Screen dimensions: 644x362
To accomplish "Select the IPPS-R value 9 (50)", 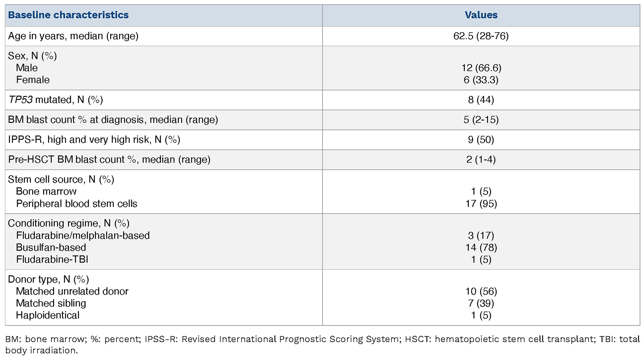I will click(481, 140).
